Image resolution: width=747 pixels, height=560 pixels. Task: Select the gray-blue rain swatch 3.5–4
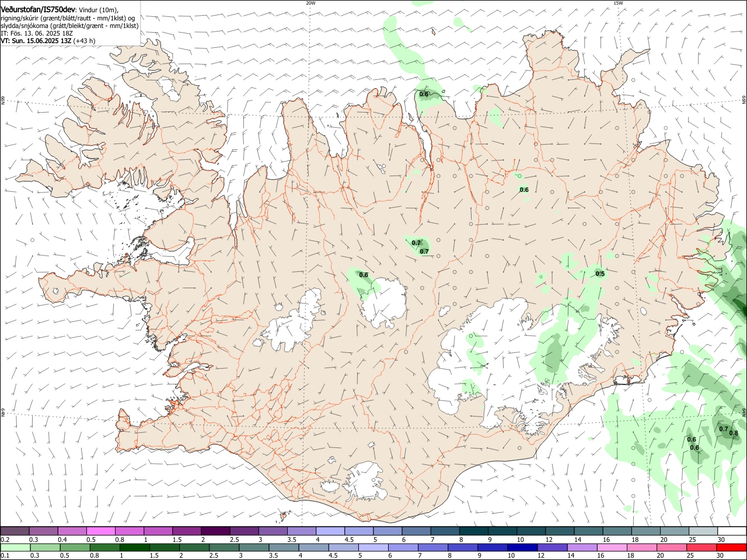pos(284,547)
